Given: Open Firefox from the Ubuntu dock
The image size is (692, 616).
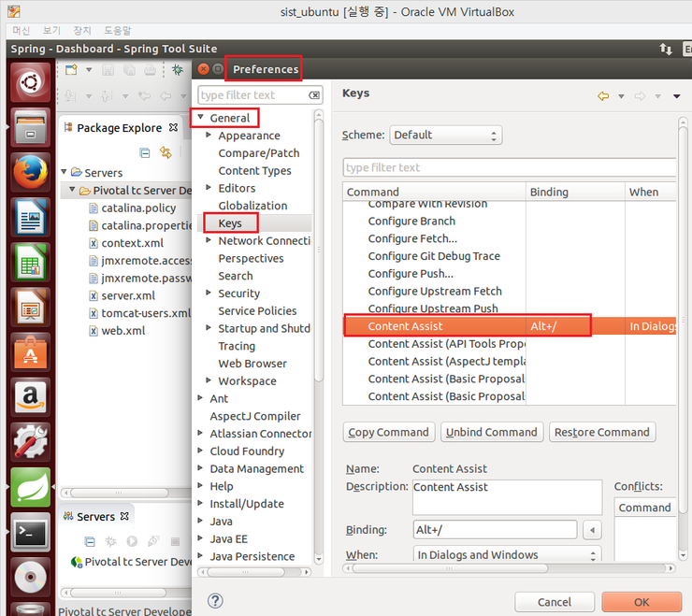Looking at the screenshot, I should pyautogui.click(x=30, y=172).
